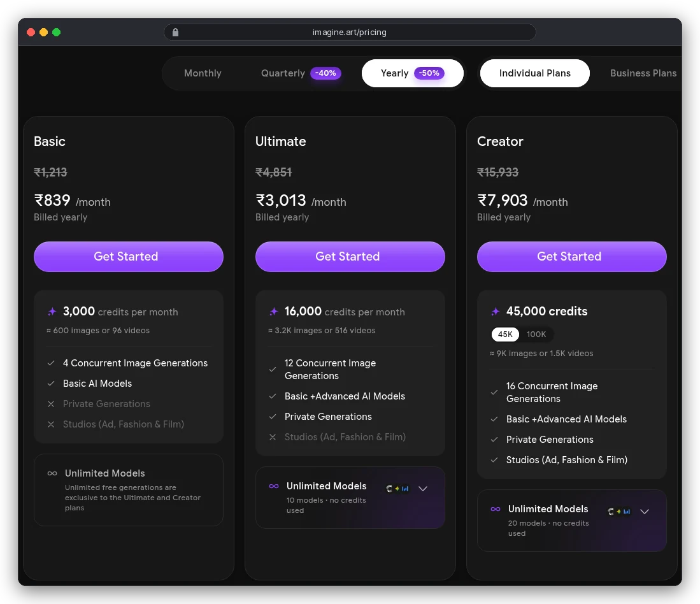
Task: Switch Creator credits to 100K
Action: coord(536,334)
